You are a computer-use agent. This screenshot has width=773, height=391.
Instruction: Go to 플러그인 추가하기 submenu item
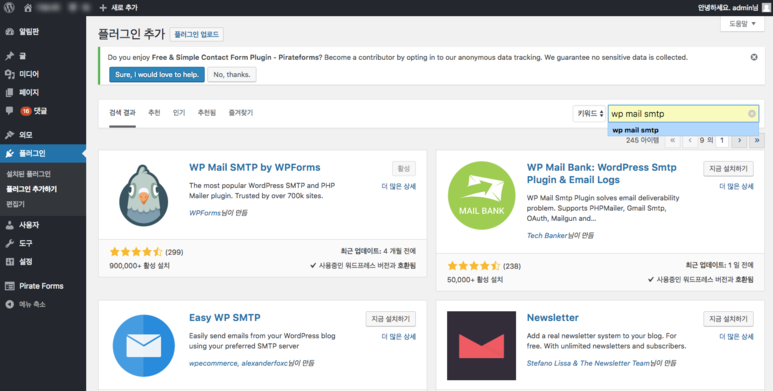click(x=32, y=189)
